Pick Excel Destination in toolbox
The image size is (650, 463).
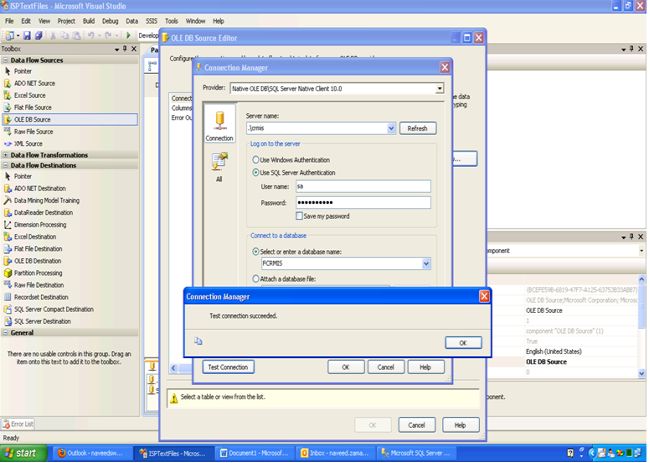[34, 236]
